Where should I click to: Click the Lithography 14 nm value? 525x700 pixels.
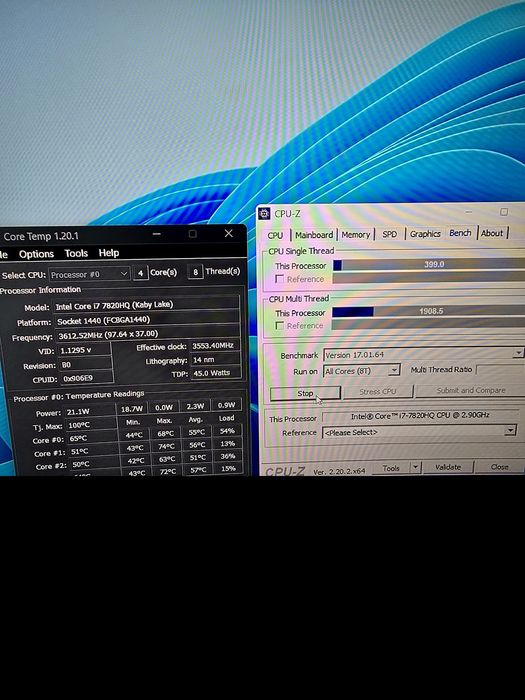pos(216,359)
